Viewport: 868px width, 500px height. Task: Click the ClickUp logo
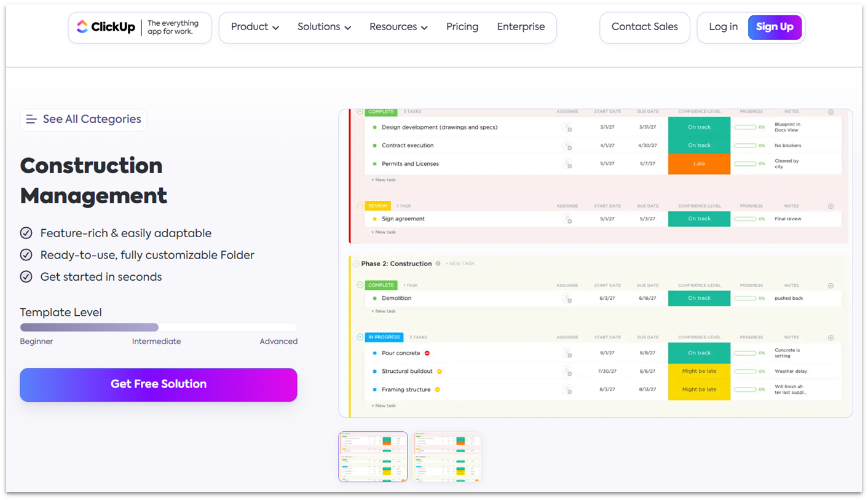coord(105,27)
